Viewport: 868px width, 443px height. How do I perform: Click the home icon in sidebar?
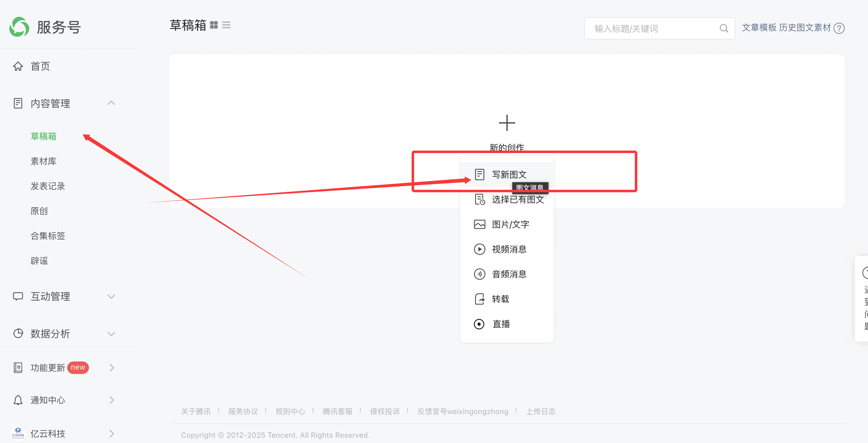click(18, 66)
